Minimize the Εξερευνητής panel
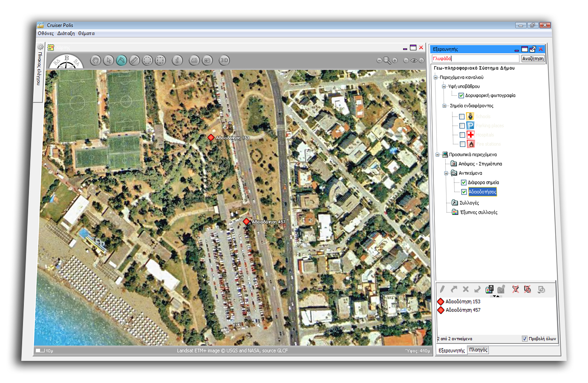588x383 pixels. [x=516, y=50]
